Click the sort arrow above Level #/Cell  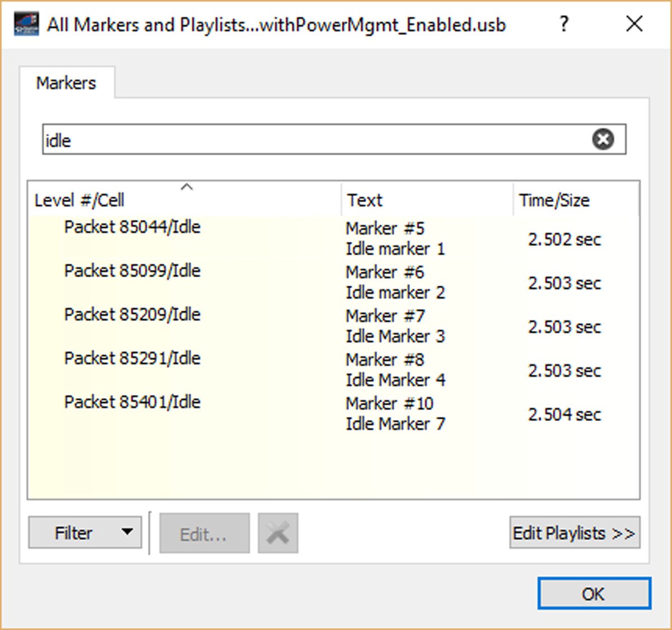click(187, 187)
